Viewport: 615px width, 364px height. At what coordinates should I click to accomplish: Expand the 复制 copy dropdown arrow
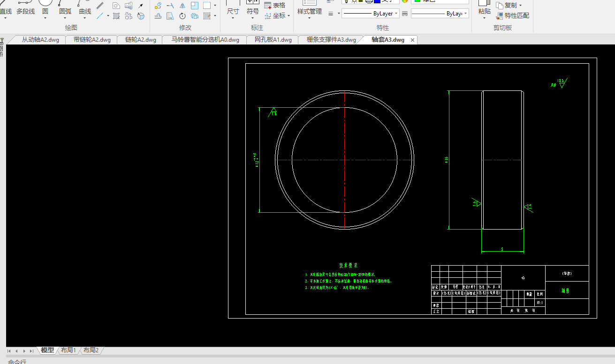[520, 6]
